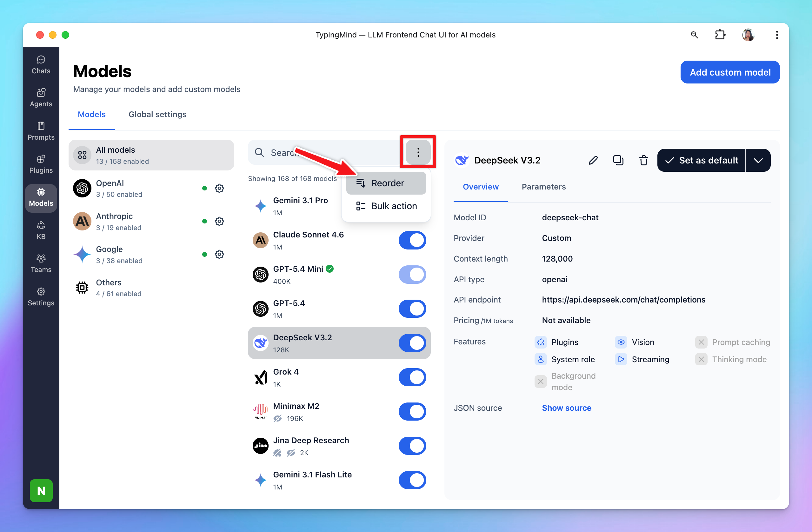Screen dimensions: 812x532
Task: Open the browser three-dot menu at top right
Action: pos(776,35)
